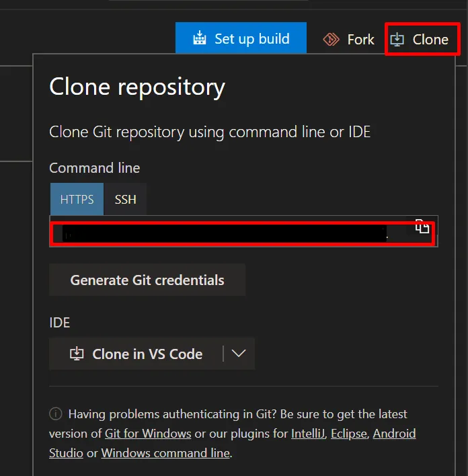This screenshot has height=476, width=468.
Task: Open the Fork option label
Action: coord(360,40)
